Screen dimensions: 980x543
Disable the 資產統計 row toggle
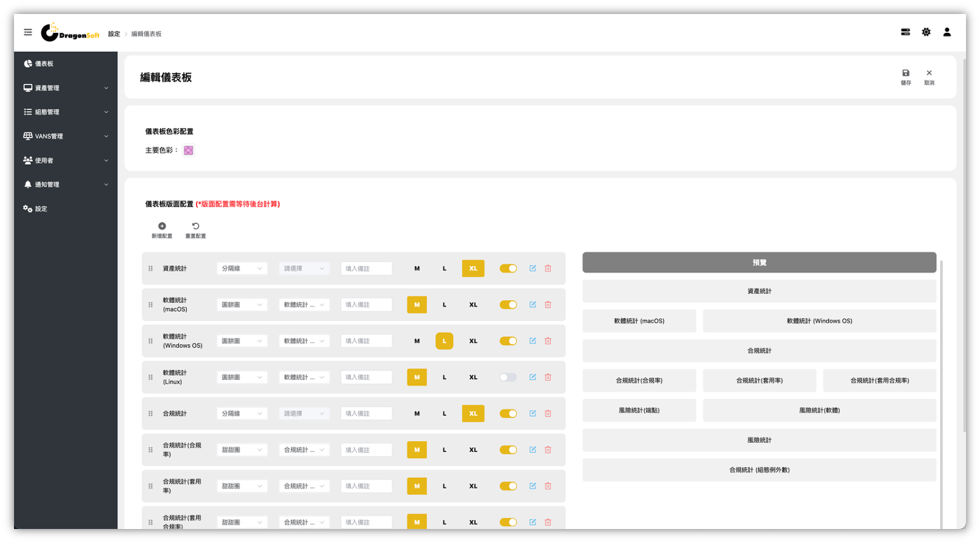coord(508,269)
